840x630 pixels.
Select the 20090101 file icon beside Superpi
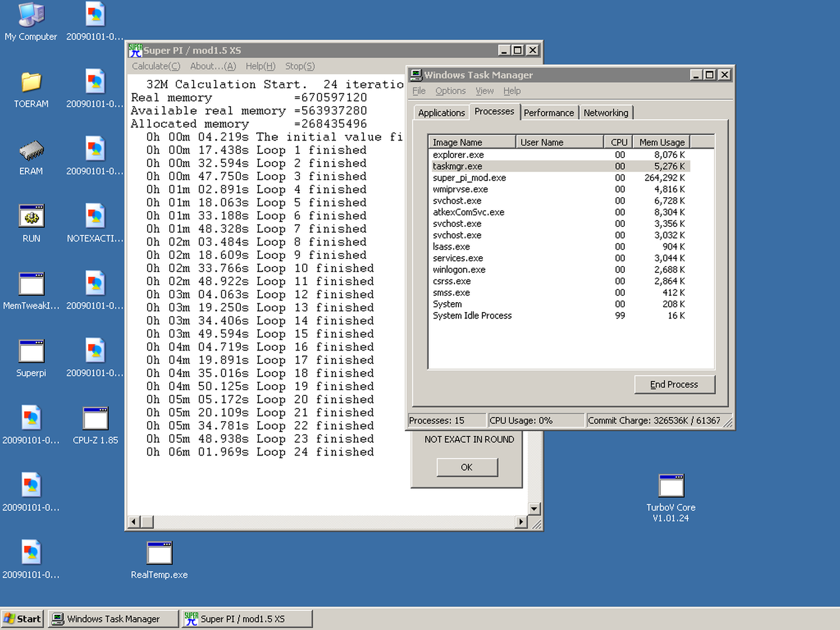pos(95,358)
